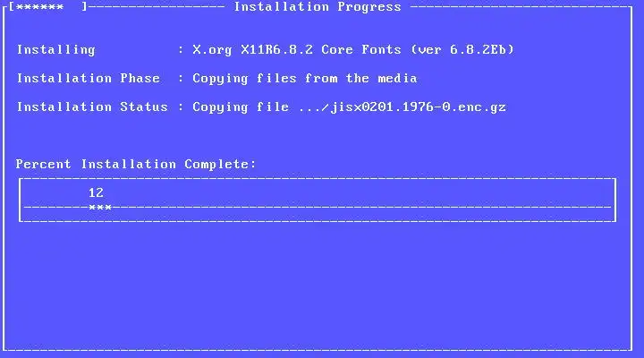
Task: Click the version text (ver 6.8.2Eb)
Action: point(462,50)
